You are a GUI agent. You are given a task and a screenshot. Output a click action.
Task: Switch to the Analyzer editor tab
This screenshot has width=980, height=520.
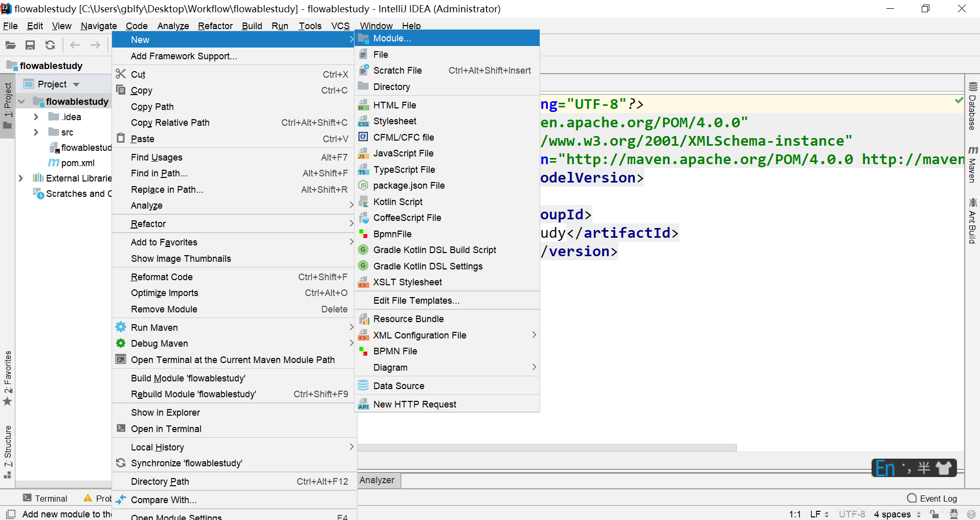coord(377,480)
